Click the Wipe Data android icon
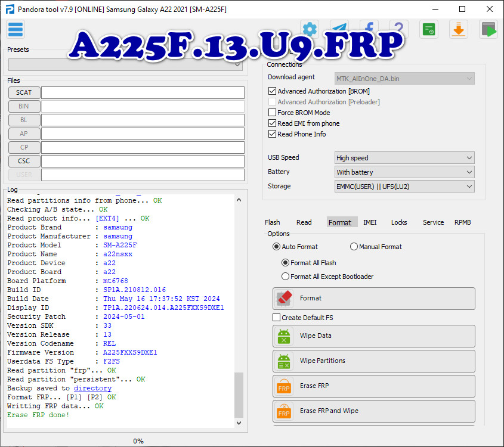 [x=284, y=336]
